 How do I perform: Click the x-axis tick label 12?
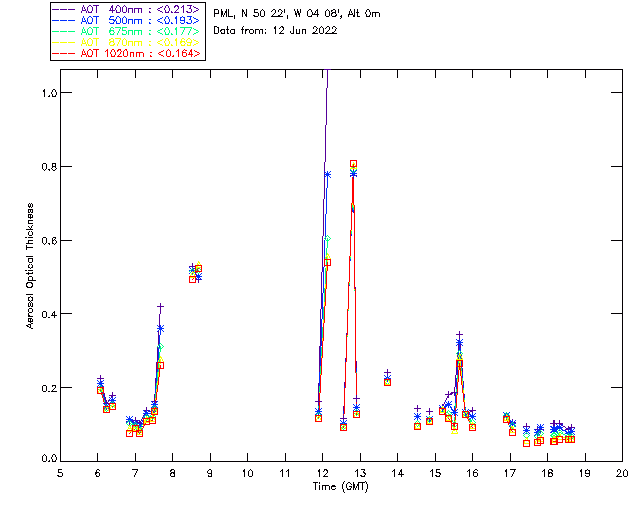coord(322,473)
